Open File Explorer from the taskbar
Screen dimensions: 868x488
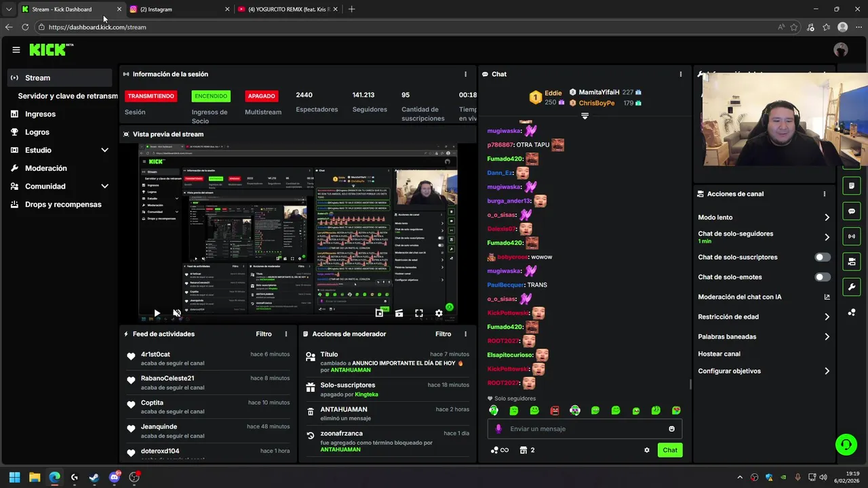coord(35,477)
